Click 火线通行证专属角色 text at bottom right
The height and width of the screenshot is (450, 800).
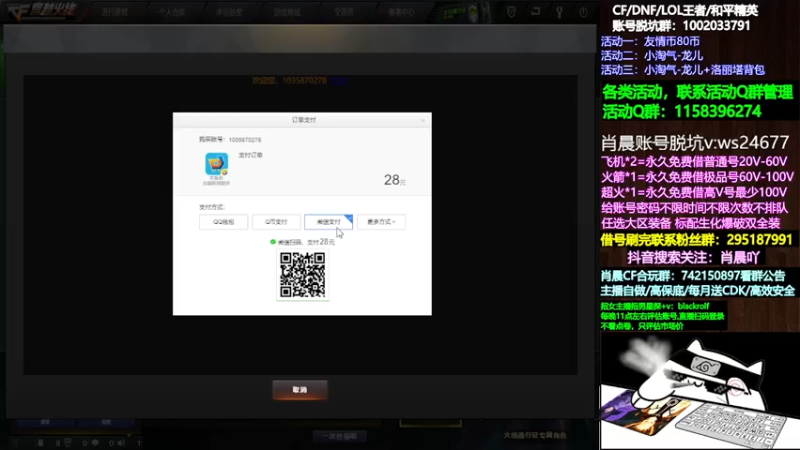click(535, 436)
